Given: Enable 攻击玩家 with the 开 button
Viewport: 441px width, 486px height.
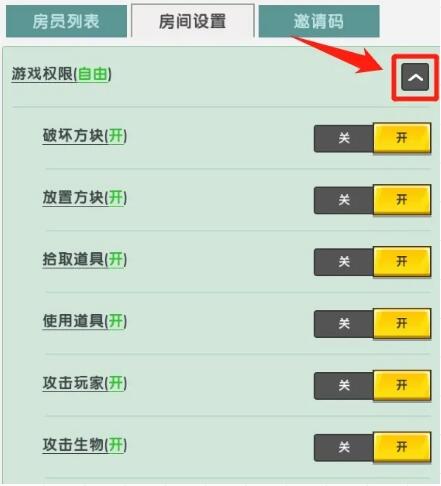Looking at the screenshot, I should (x=402, y=385).
